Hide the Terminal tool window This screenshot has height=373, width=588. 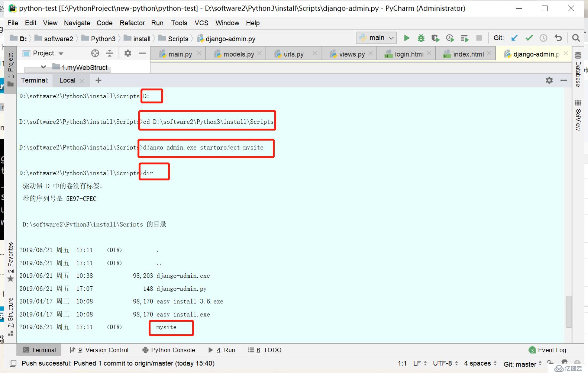pyautogui.click(x=564, y=80)
